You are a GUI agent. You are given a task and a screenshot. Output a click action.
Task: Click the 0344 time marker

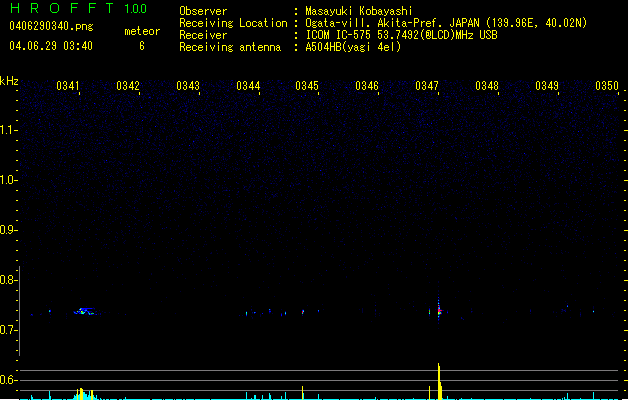click(248, 86)
